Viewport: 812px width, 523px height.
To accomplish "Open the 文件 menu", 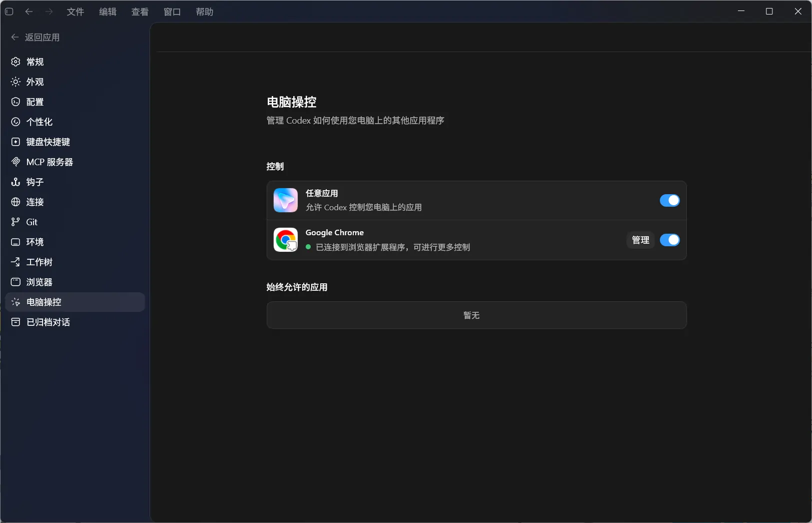I will (76, 12).
